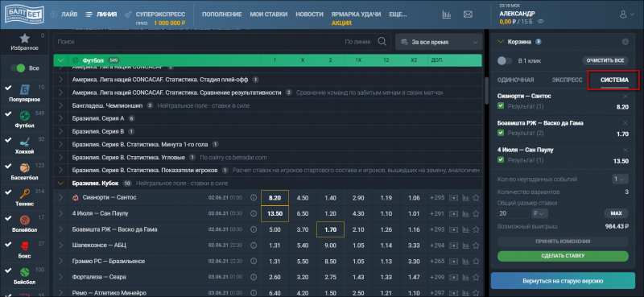Open live broadcast icon for Боавишта РЖ match
Viewport: 644px width, 297px height.
454,229
